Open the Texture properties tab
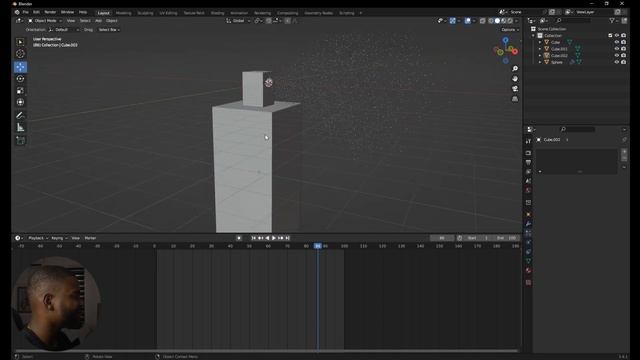The height and width of the screenshot is (360, 640). point(529,282)
